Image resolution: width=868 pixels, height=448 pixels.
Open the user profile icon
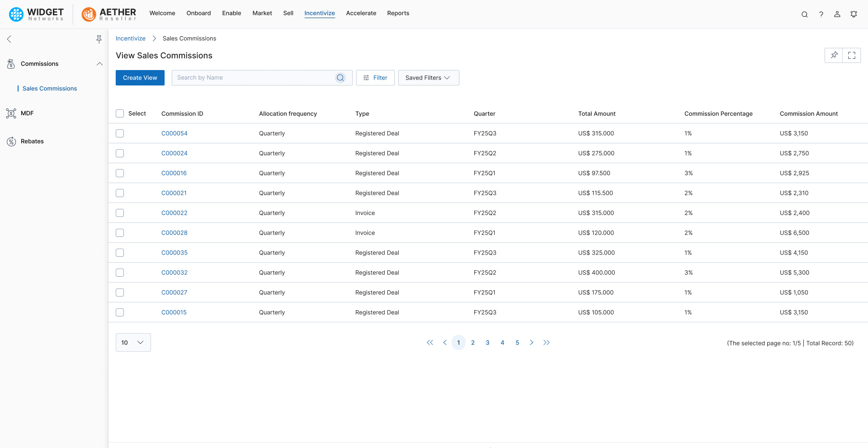(837, 14)
